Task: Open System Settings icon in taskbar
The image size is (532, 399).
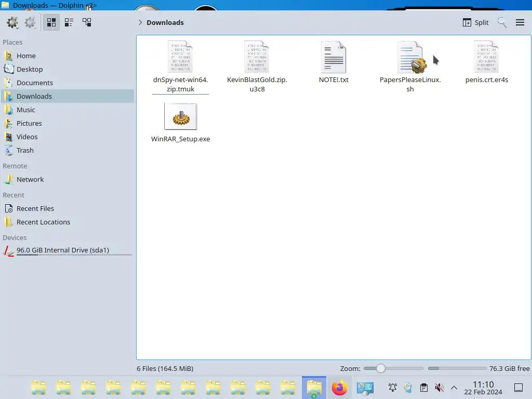Action: [x=365, y=388]
